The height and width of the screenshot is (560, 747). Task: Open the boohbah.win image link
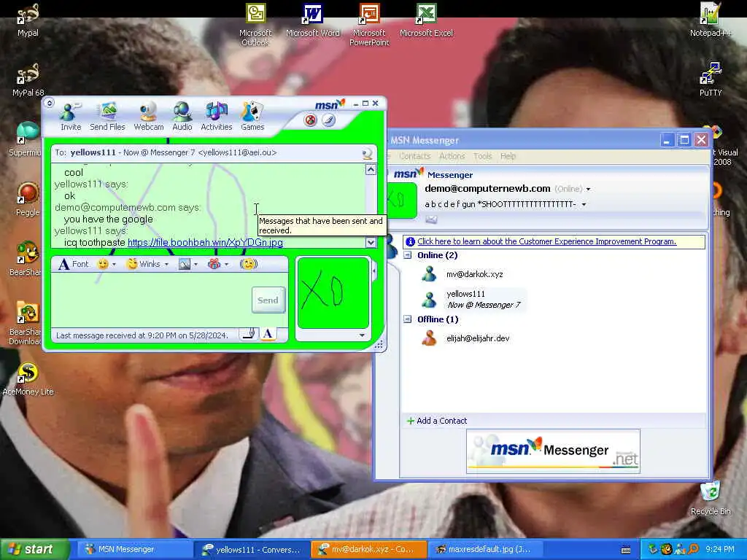[205, 242]
